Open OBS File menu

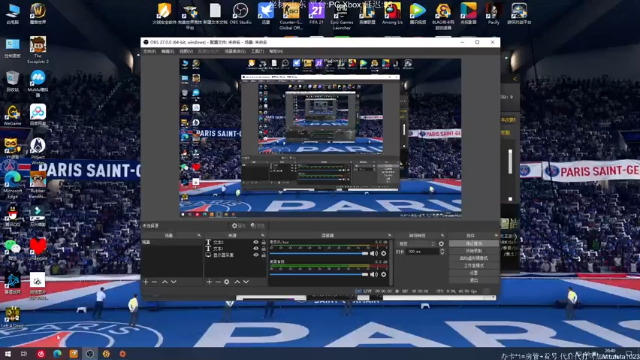point(149,51)
